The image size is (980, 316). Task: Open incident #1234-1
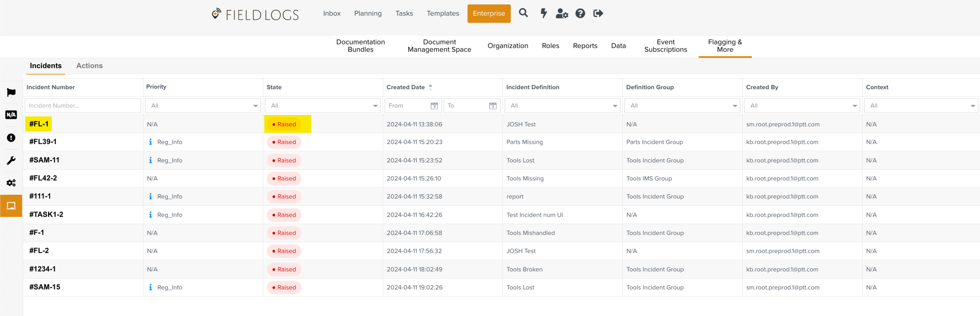tap(42, 269)
